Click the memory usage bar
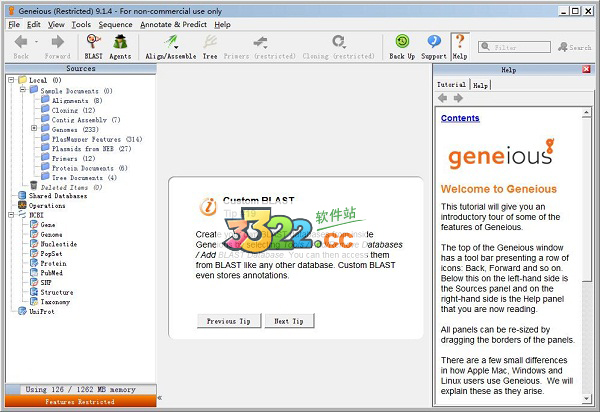 click(x=80, y=389)
